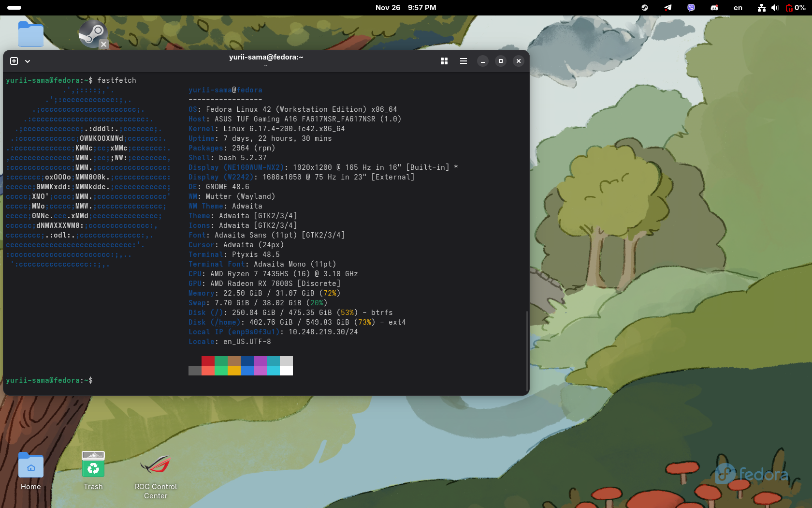Open the clock and calendar 'Nov 26 9:57 PM'
Viewport: 812px width, 508px height.
(406, 8)
